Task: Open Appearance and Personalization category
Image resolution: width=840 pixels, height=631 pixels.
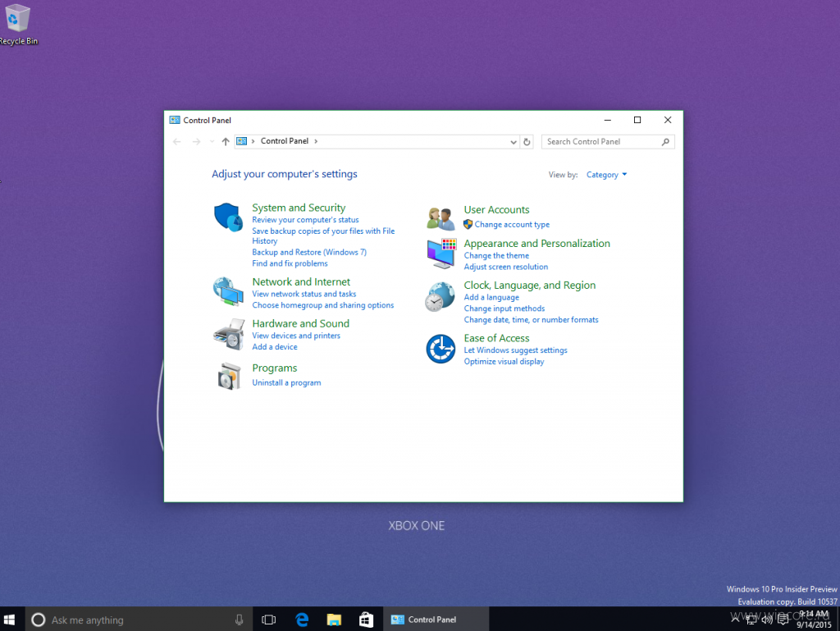Action: pos(536,244)
